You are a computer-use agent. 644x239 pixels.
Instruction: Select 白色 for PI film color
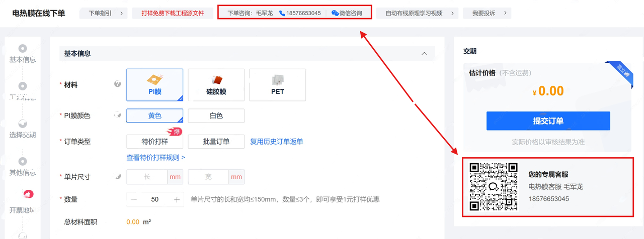point(216,115)
